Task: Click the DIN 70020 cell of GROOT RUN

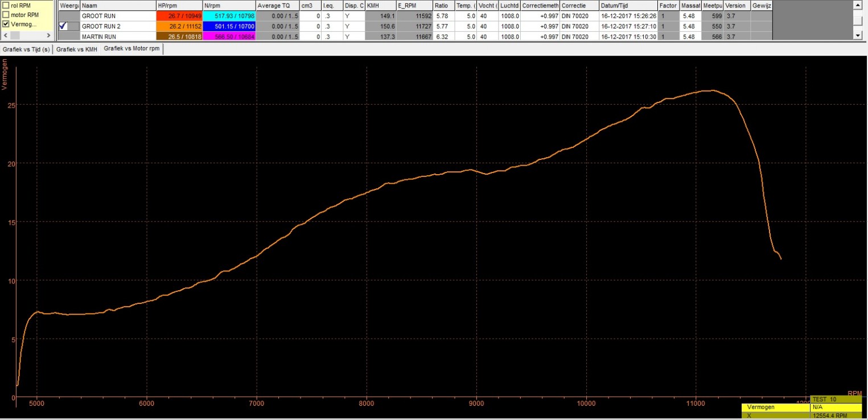Action: pos(579,16)
